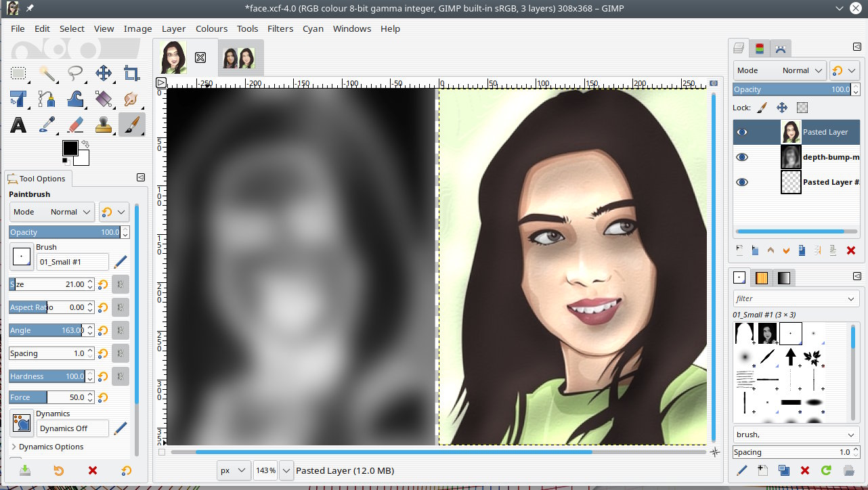
Task: Toggle link Hardness to brush default
Action: pos(121,376)
